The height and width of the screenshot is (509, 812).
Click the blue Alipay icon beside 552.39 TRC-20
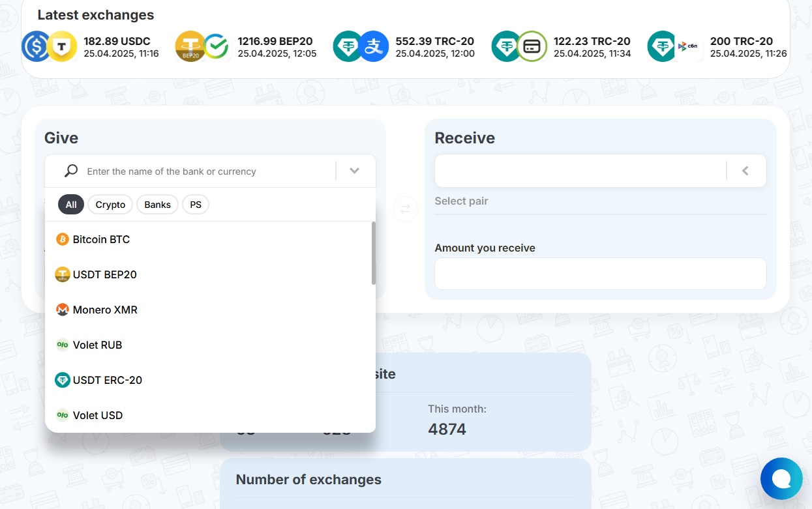pos(374,47)
